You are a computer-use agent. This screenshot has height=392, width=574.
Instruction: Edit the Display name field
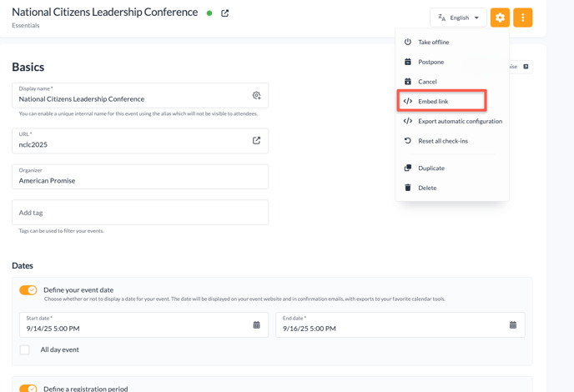tap(140, 95)
